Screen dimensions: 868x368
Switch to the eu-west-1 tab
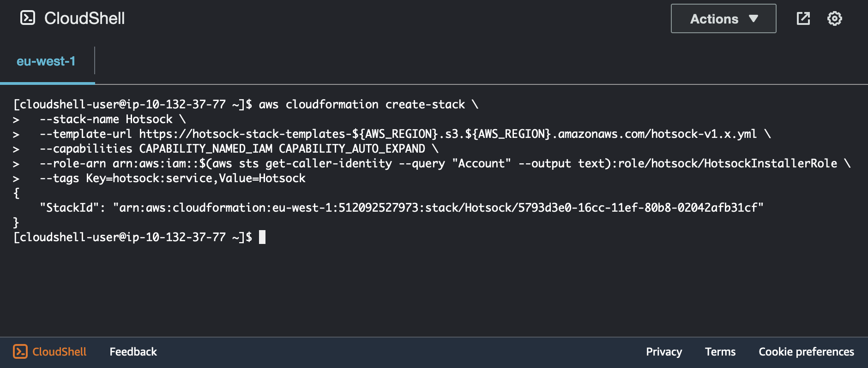tap(46, 61)
